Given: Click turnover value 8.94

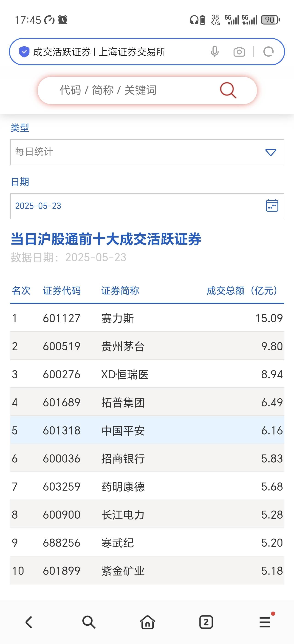Looking at the screenshot, I should pyautogui.click(x=272, y=374).
